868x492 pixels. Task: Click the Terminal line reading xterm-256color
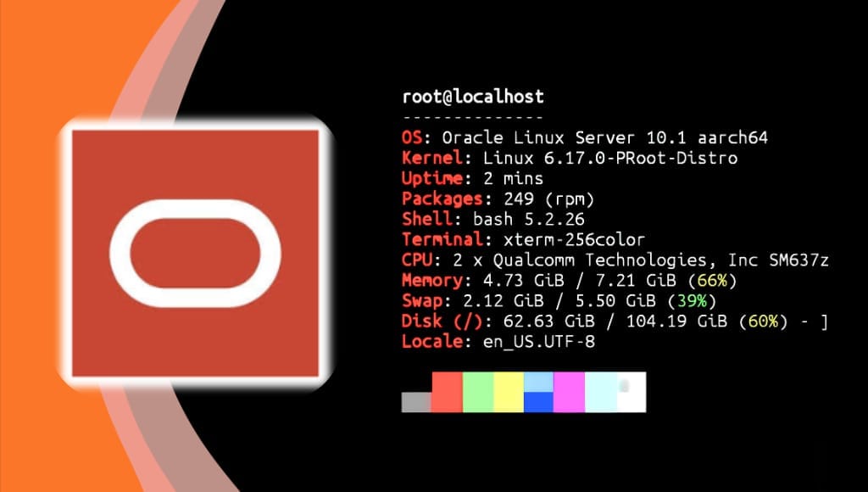point(523,239)
